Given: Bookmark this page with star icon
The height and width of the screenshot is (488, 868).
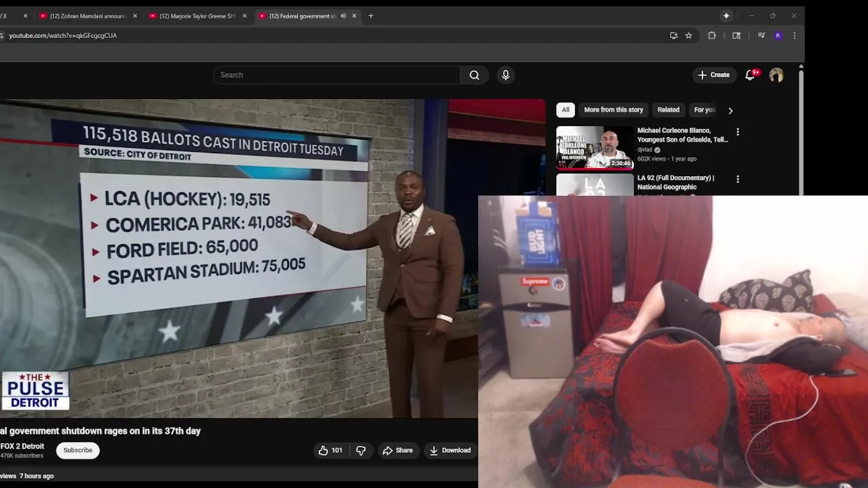Looking at the screenshot, I should (x=688, y=35).
